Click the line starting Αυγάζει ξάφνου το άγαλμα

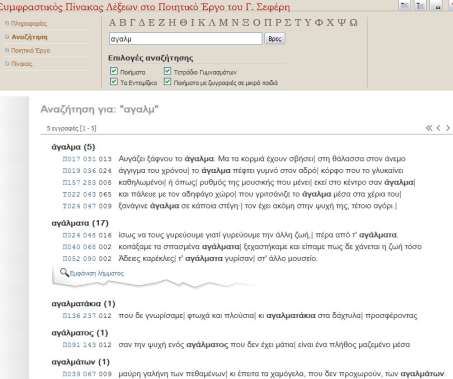pos(262,159)
